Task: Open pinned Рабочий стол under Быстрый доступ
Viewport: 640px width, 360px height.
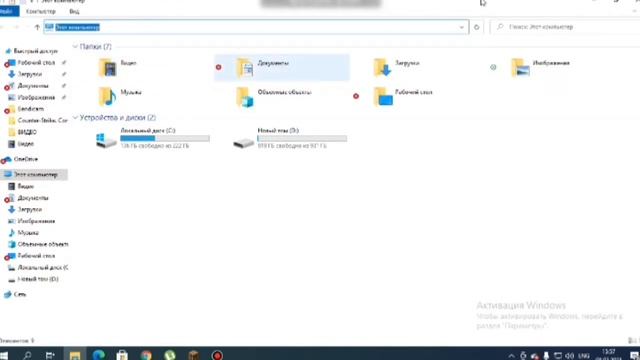Action: (36, 62)
